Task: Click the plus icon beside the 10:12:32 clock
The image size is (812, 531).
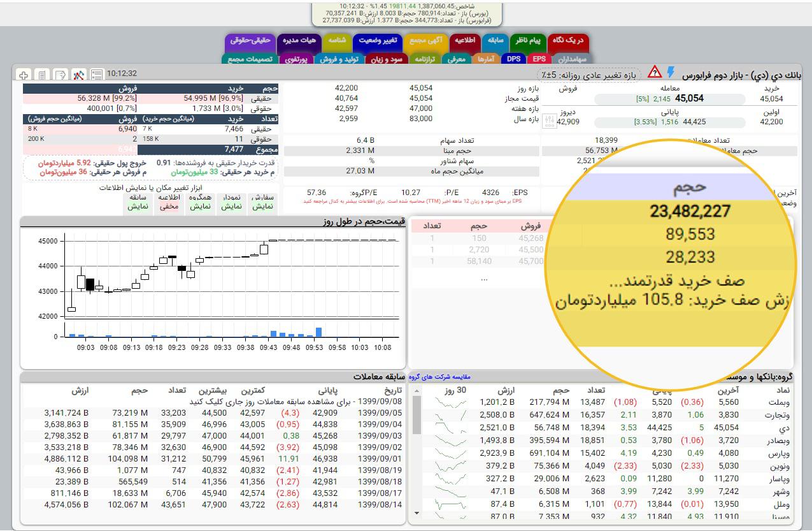Action: pos(23,75)
